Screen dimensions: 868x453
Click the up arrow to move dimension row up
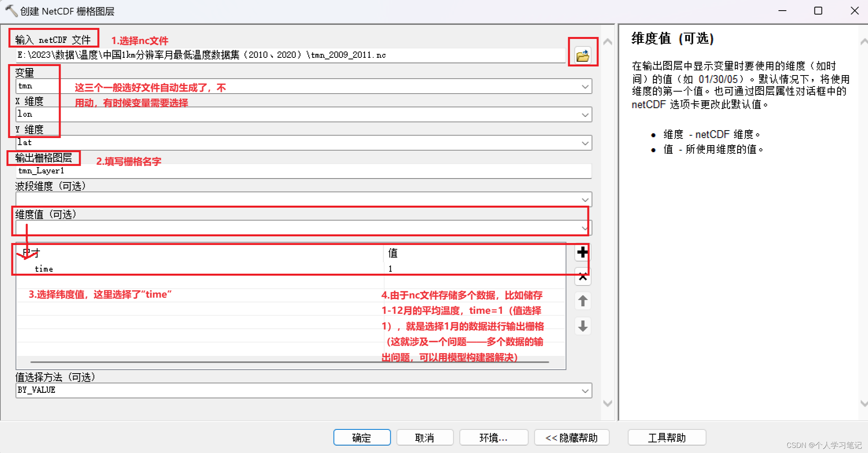point(582,301)
